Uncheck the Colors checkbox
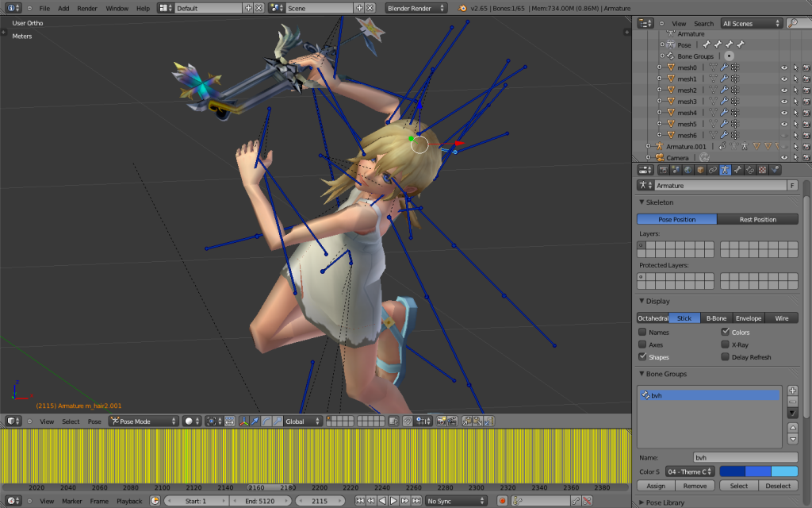The image size is (812, 508). pyautogui.click(x=725, y=333)
